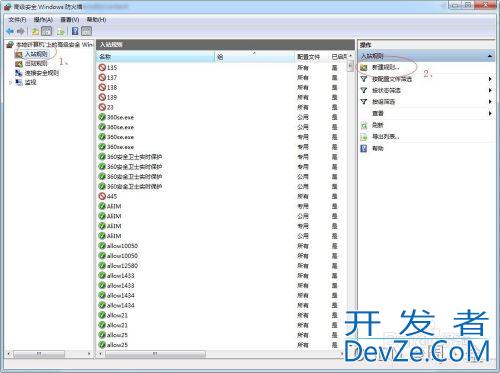
Task: Toggle the show/hide console tree toolbar icon
Action: coord(46,32)
